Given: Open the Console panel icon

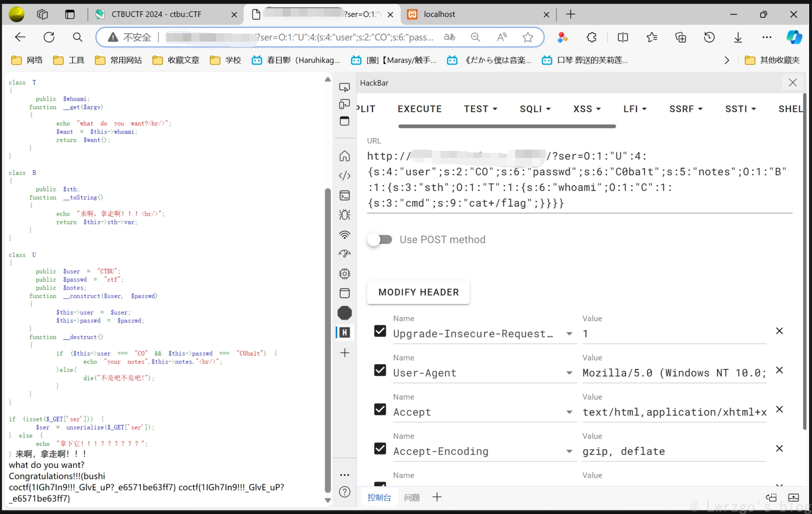Looking at the screenshot, I should click(x=344, y=195).
